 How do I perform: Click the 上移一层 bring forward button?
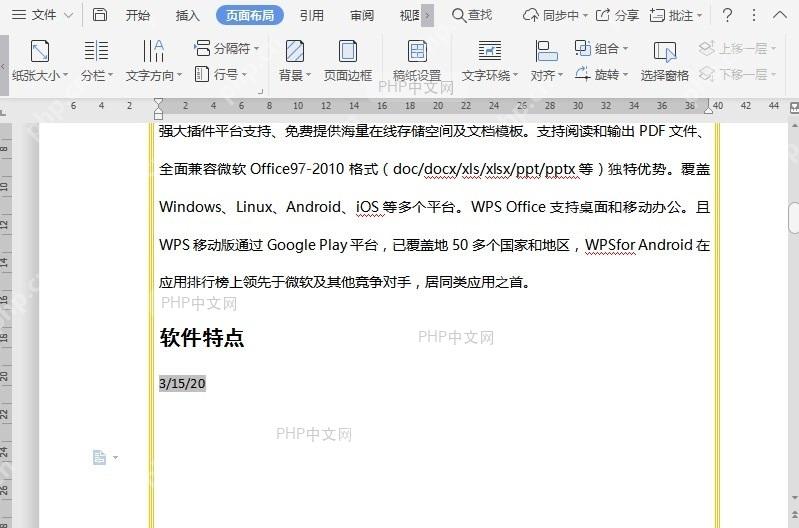point(737,48)
